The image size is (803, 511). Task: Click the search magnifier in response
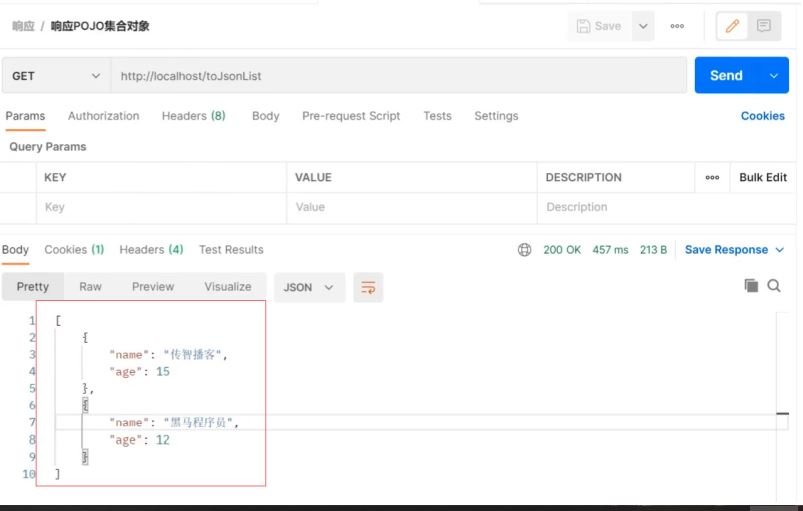click(x=774, y=286)
